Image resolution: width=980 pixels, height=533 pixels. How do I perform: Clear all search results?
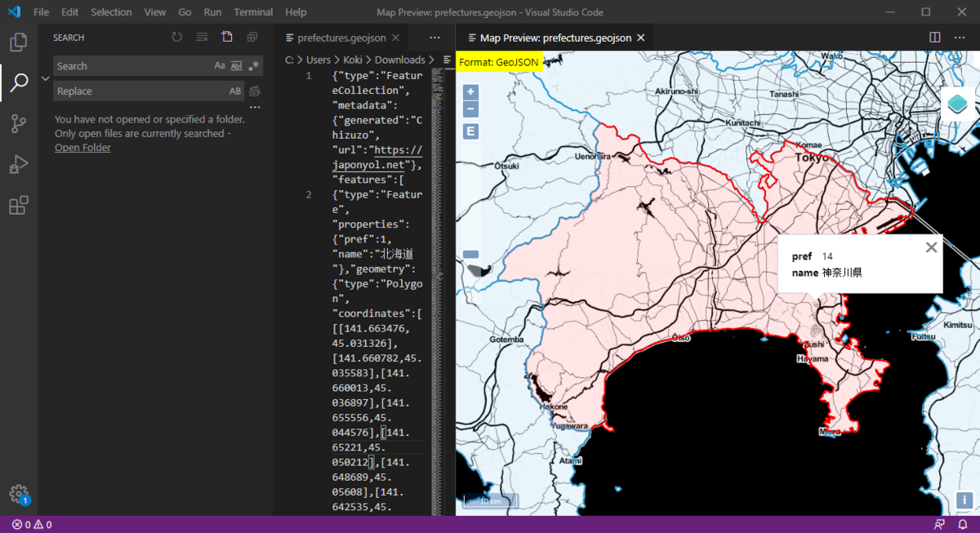click(x=201, y=37)
